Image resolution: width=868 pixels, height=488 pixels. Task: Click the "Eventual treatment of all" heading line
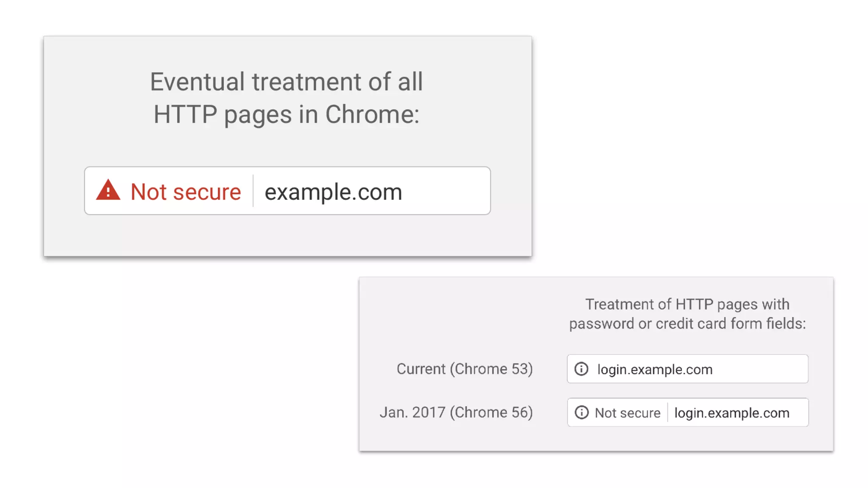(287, 82)
